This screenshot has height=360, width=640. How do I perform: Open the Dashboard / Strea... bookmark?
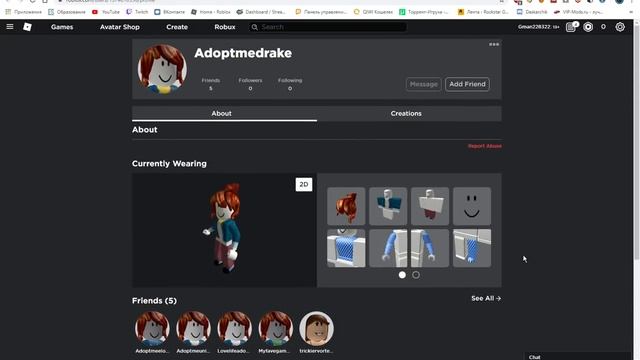pyautogui.click(x=261, y=12)
